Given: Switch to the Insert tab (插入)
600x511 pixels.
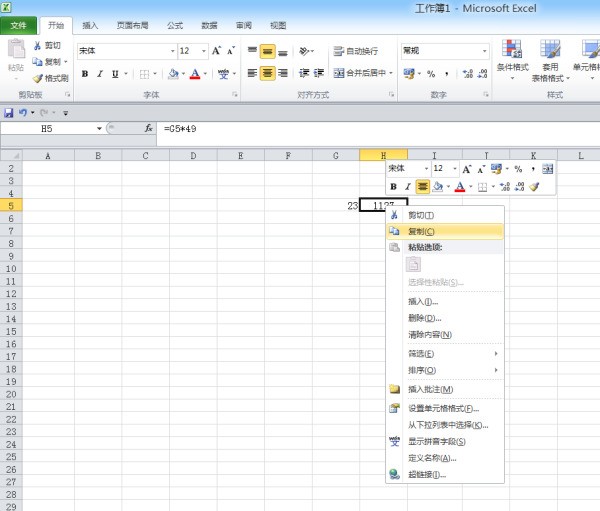Looking at the screenshot, I should (x=90, y=26).
